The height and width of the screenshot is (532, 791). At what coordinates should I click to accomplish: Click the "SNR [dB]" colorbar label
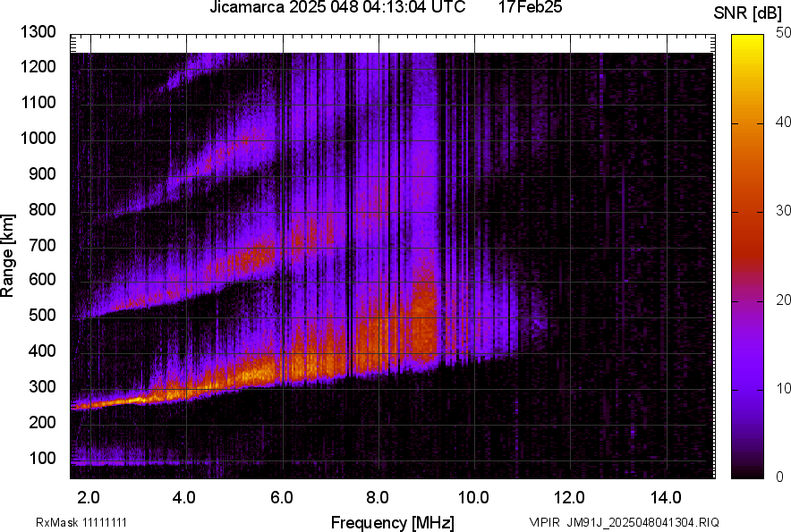pyautogui.click(x=748, y=11)
